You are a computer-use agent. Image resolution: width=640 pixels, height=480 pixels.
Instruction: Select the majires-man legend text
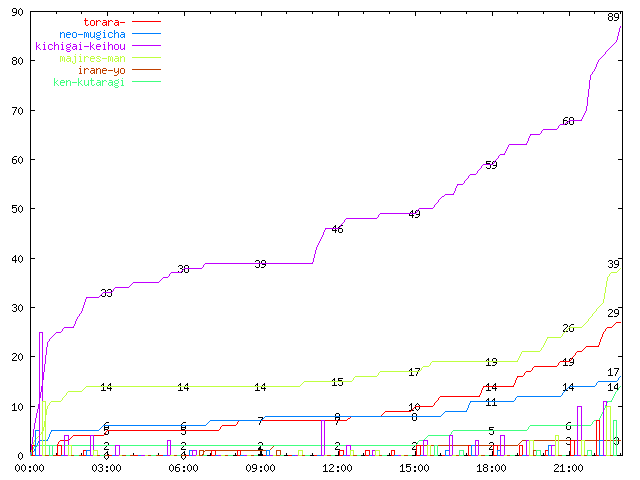point(92,57)
